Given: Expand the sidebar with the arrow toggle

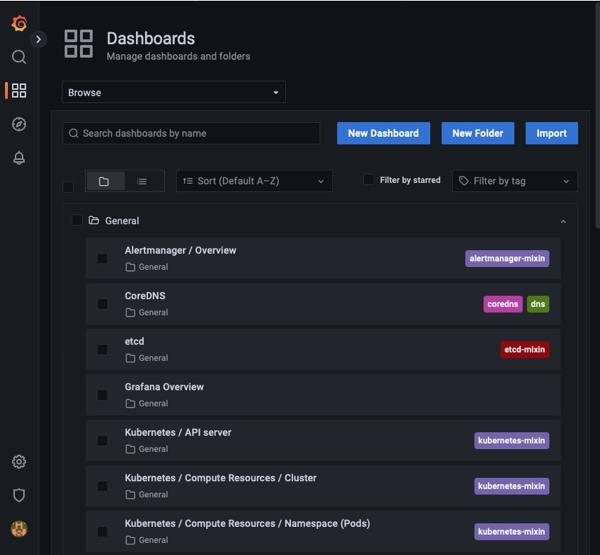Looking at the screenshot, I should [x=38, y=39].
